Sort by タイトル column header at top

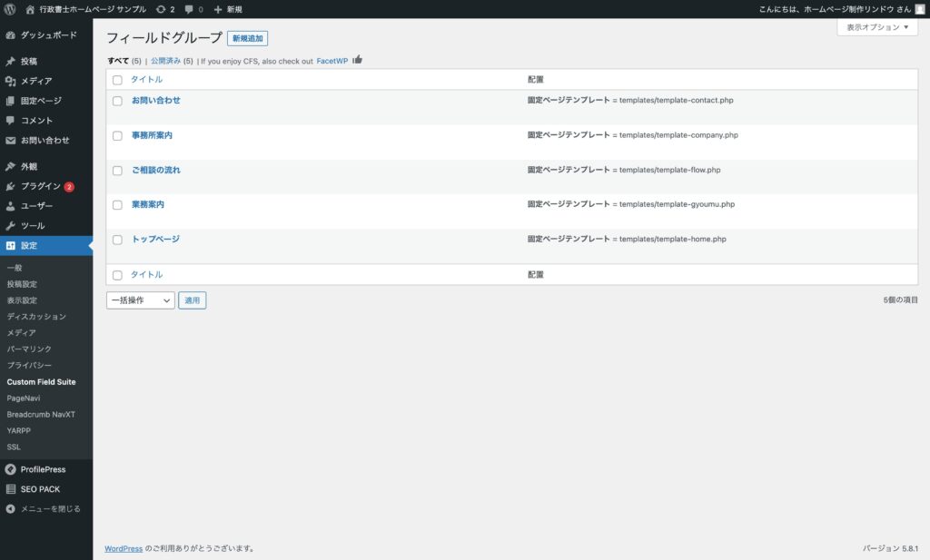click(x=146, y=79)
